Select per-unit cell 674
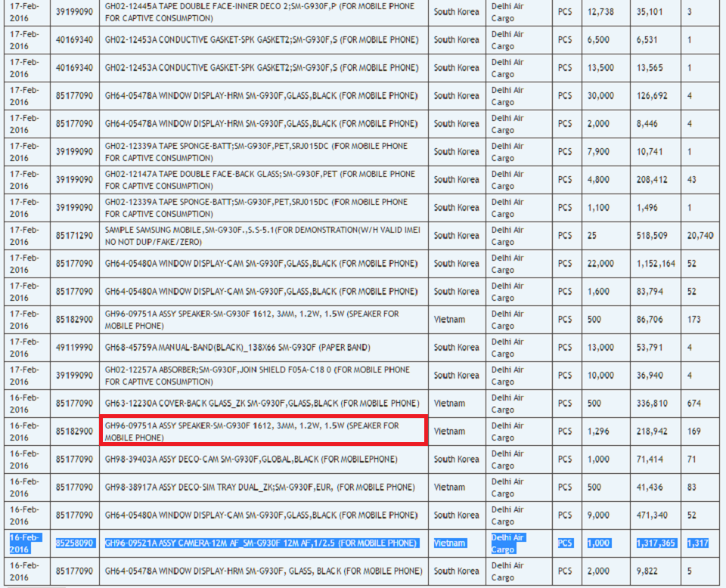 click(700, 404)
